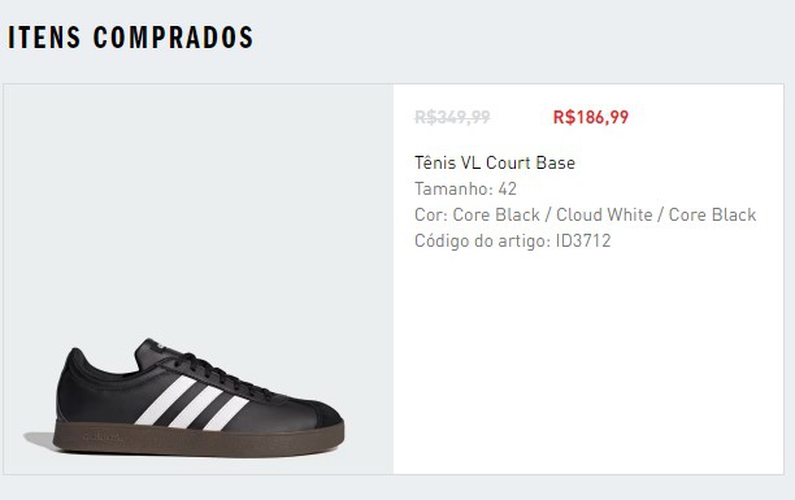Click the crossed-out price R$349,99
This screenshot has height=500, width=795.
[x=452, y=117]
